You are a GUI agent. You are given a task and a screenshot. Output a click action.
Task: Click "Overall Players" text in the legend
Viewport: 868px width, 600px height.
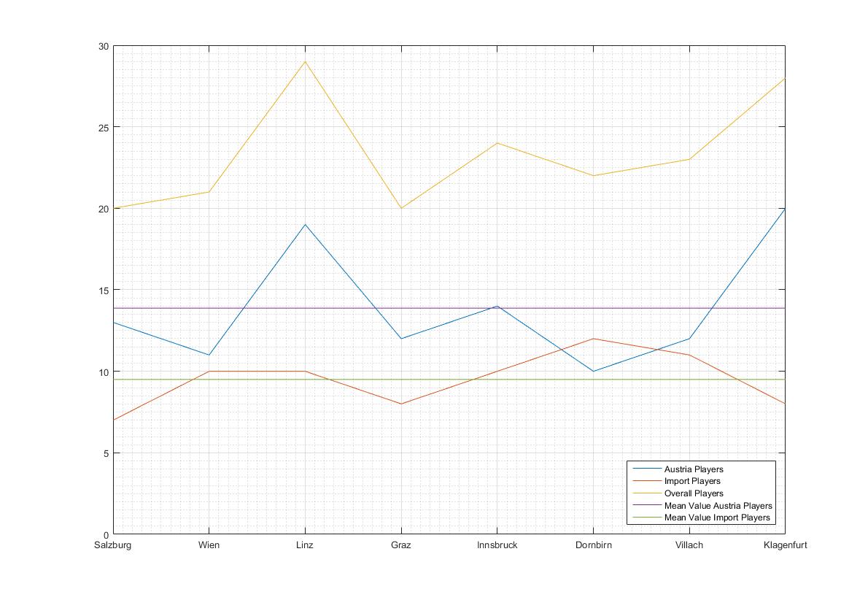(693, 493)
